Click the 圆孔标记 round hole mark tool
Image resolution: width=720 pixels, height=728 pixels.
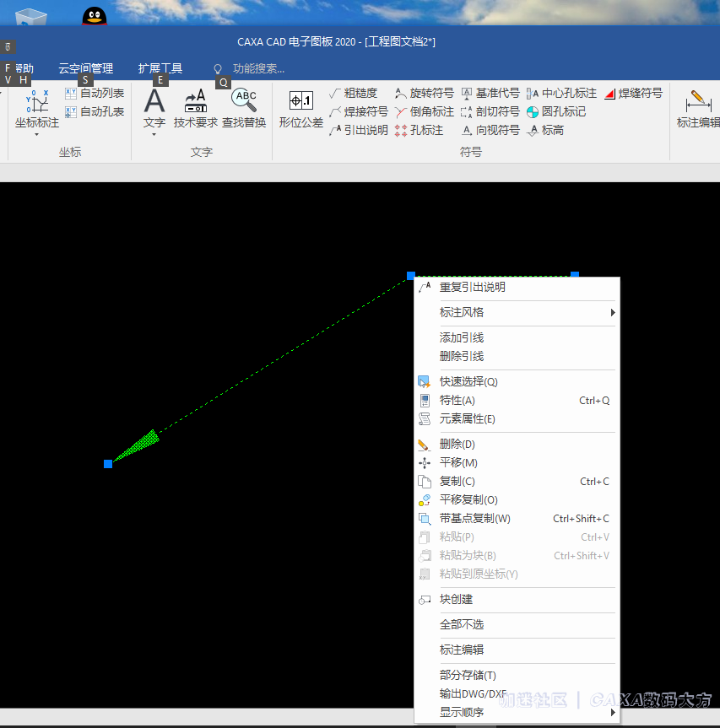pyautogui.click(x=556, y=112)
